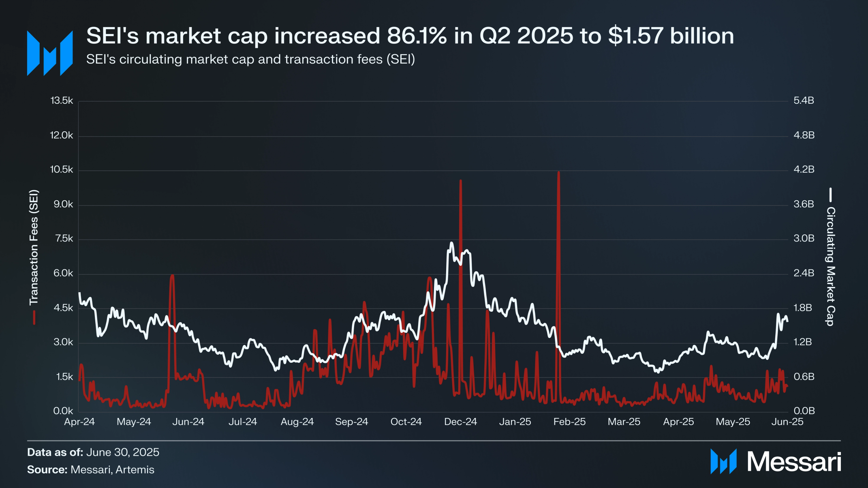Click the Messari wordmark in the footer
868x488 pixels.
pos(794,462)
